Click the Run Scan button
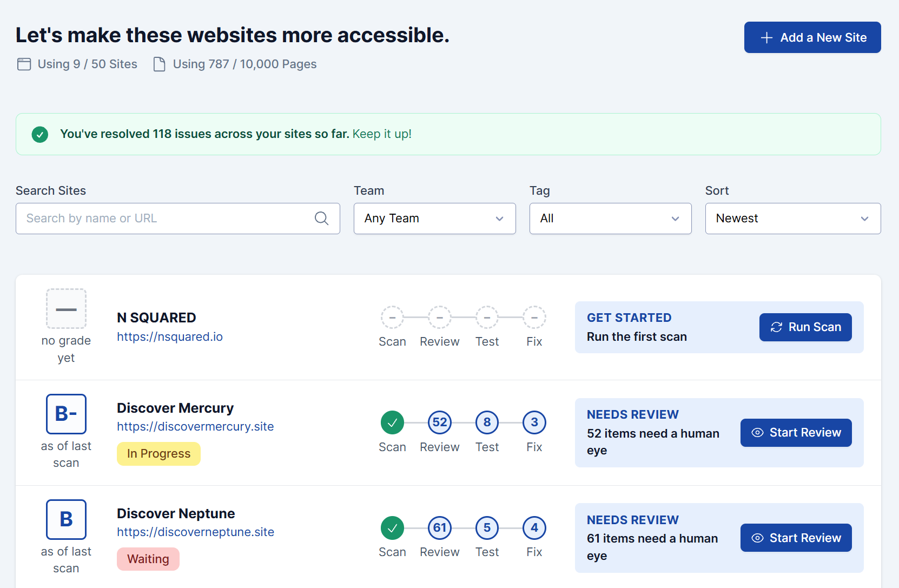The height and width of the screenshot is (588, 899). [x=805, y=327]
